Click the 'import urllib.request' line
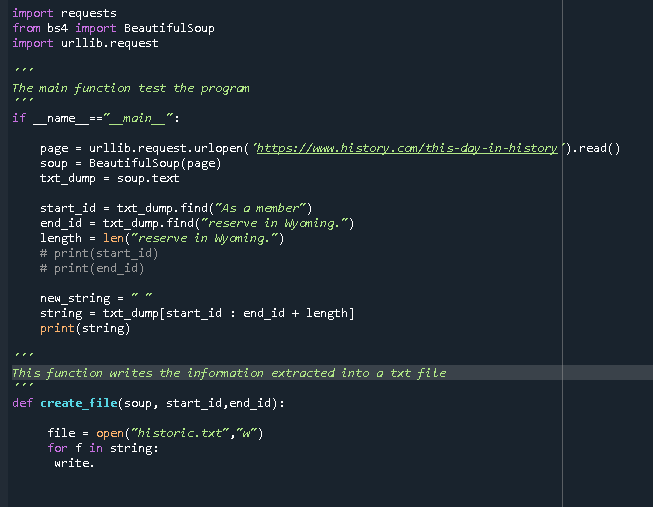 coord(85,43)
